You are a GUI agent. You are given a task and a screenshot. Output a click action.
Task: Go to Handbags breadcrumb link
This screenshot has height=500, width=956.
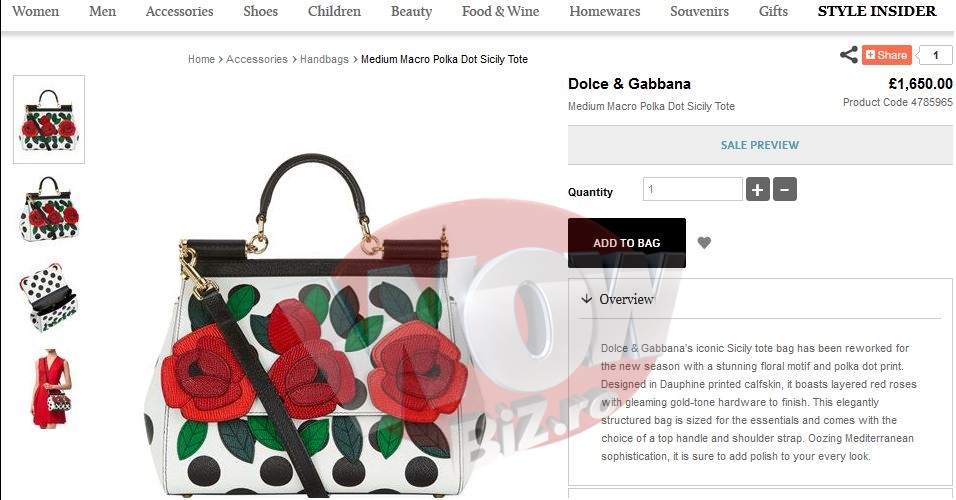click(324, 59)
